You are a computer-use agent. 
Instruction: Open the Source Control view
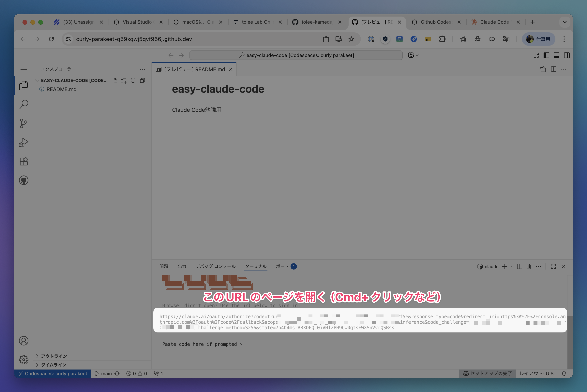23,123
